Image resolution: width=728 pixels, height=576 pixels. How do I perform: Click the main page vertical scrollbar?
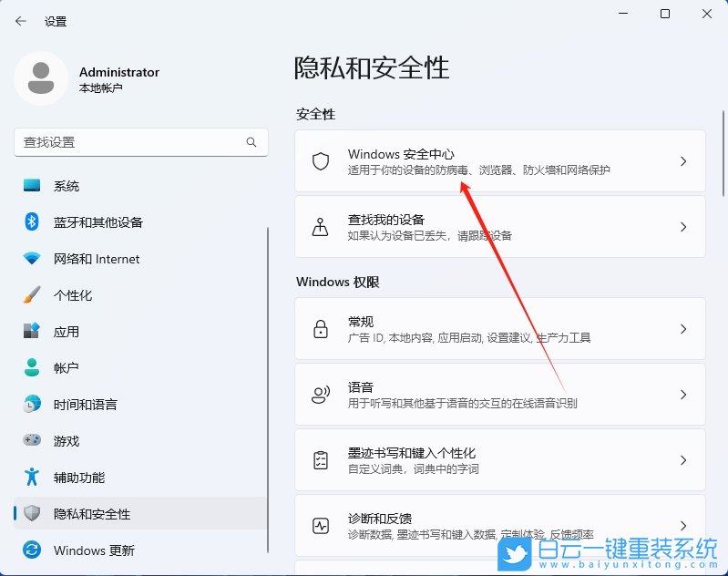pyautogui.click(x=723, y=153)
